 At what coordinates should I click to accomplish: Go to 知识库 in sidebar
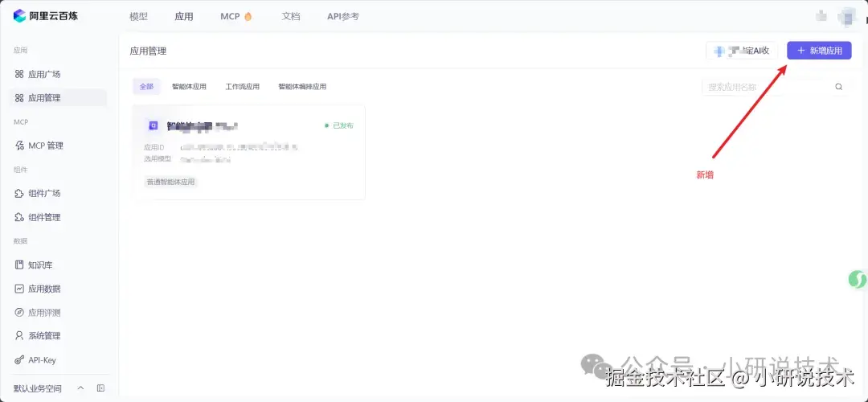pos(40,265)
